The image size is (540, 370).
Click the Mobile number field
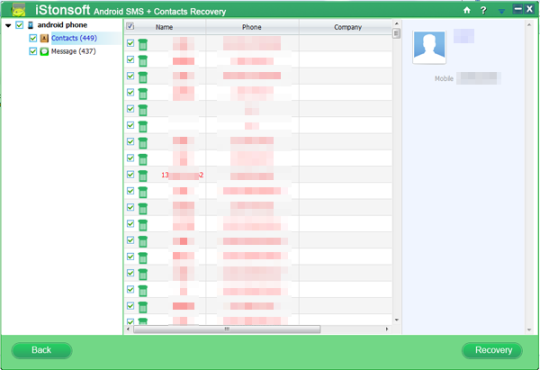pyautogui.click(x=478, y=78)
